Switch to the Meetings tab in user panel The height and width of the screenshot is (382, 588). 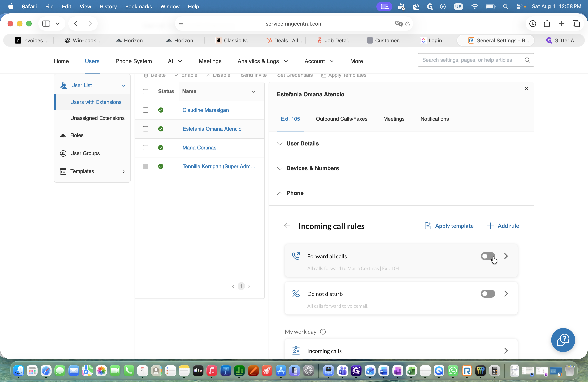[x=394, y=119]
